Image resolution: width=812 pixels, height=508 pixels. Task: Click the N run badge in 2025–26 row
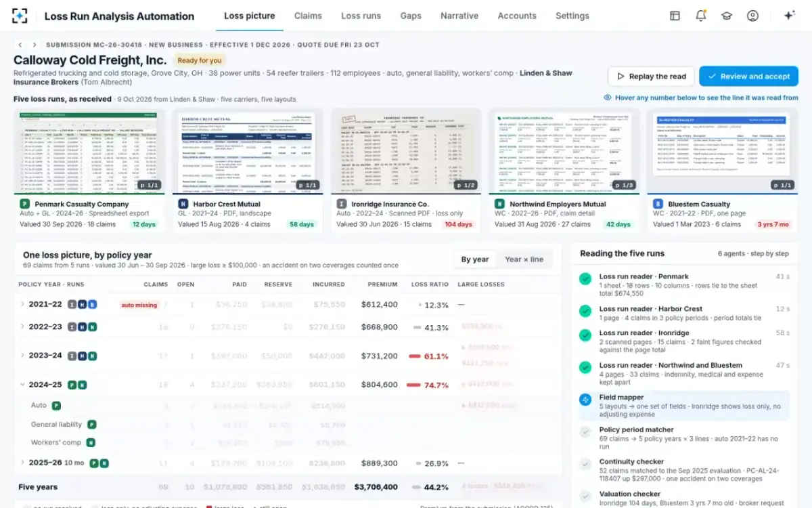[104, 463]
